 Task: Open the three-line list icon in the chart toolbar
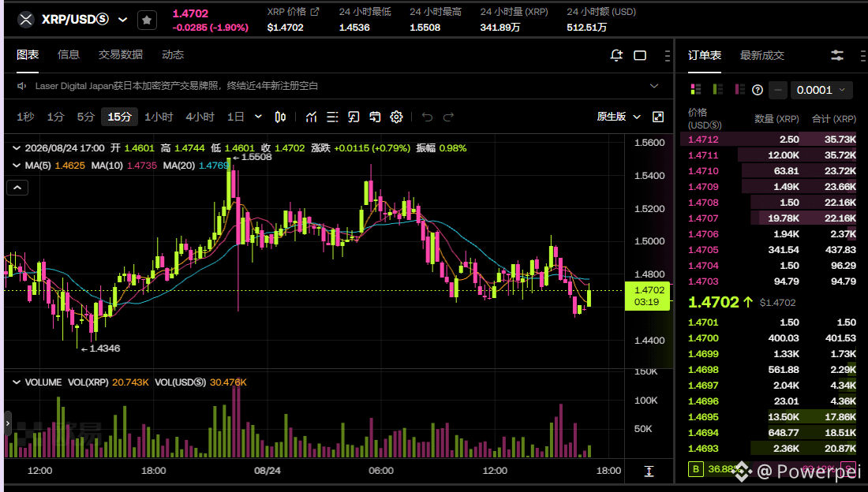point(332,117)
